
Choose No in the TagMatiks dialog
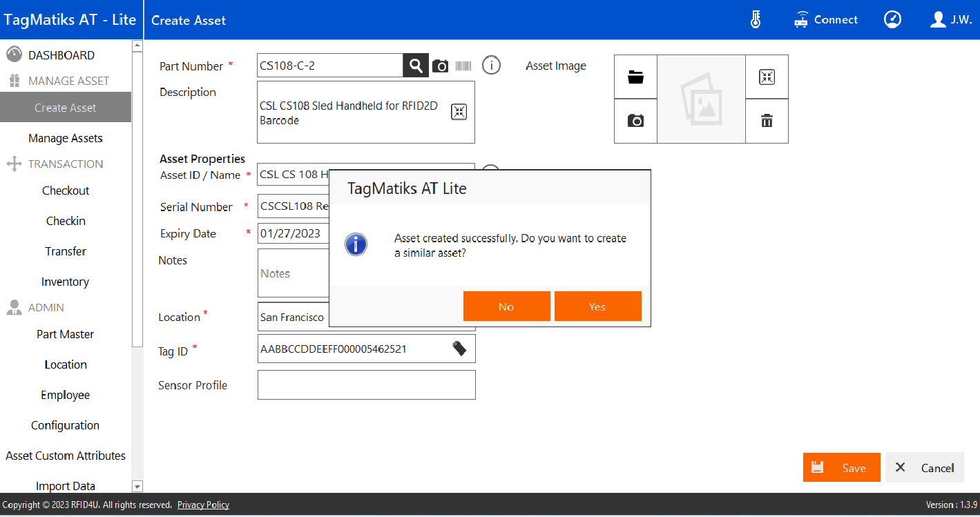pos(506,306)
